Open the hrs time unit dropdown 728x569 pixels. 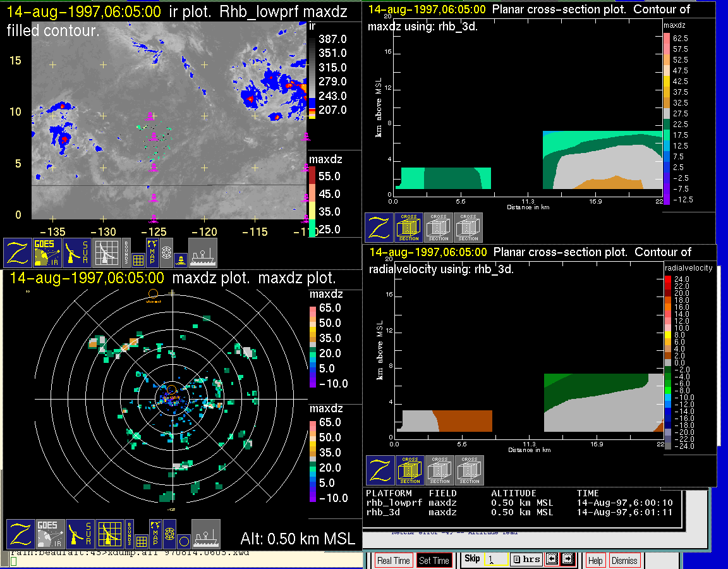pyautogui.click(x=526, y=560)
